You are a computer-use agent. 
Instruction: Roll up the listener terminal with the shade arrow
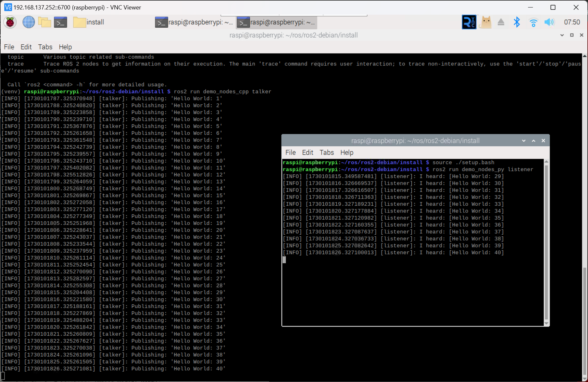[x=534, y=140]
